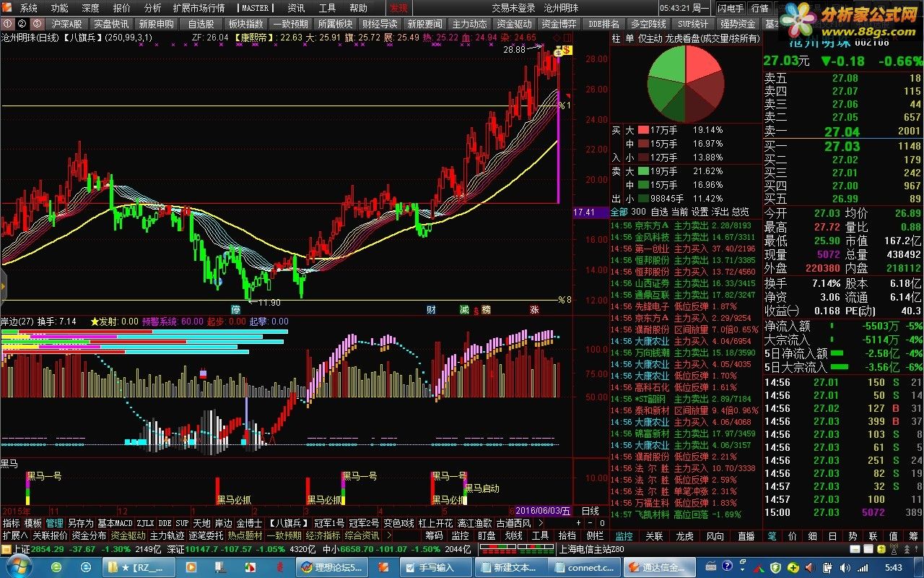This screenshot has width=924, height=578.
Task: Switch order flow view to 柱
Action: 616,38
